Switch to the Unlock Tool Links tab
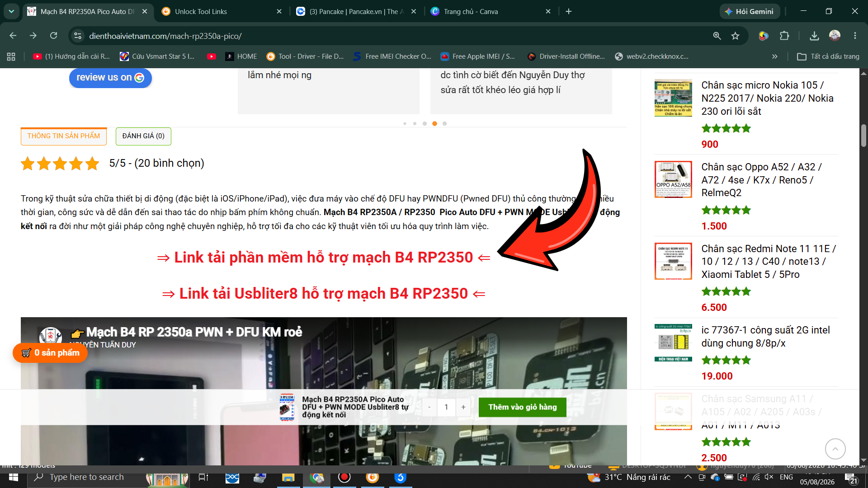868x488 pixels. [x=222, y=11]
